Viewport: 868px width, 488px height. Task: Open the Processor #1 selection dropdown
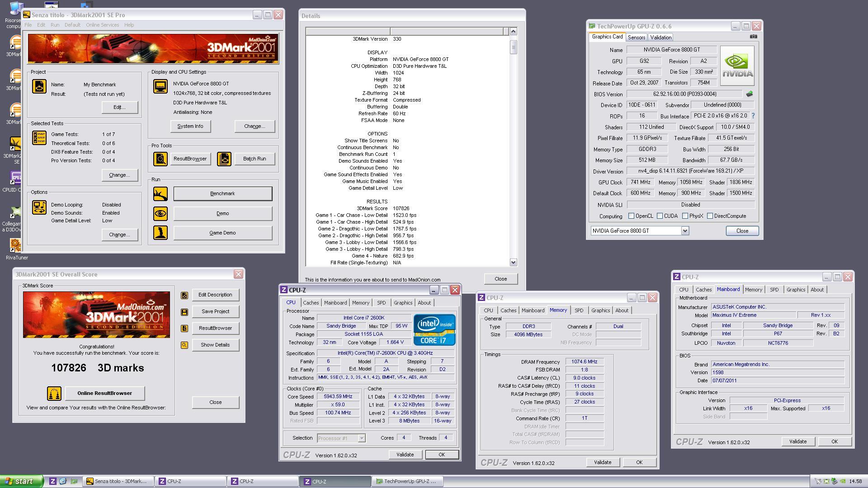click(361, 438)
